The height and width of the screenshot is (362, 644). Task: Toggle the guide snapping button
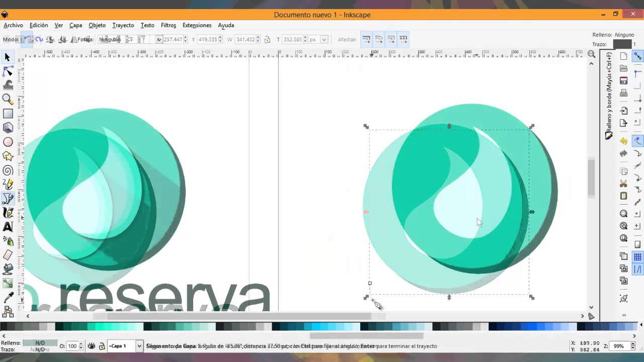[x=637, y=270]
